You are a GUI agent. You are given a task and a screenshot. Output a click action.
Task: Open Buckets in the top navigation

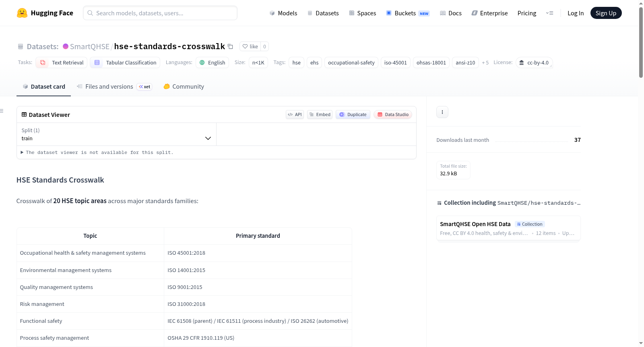tap(408, 13)
